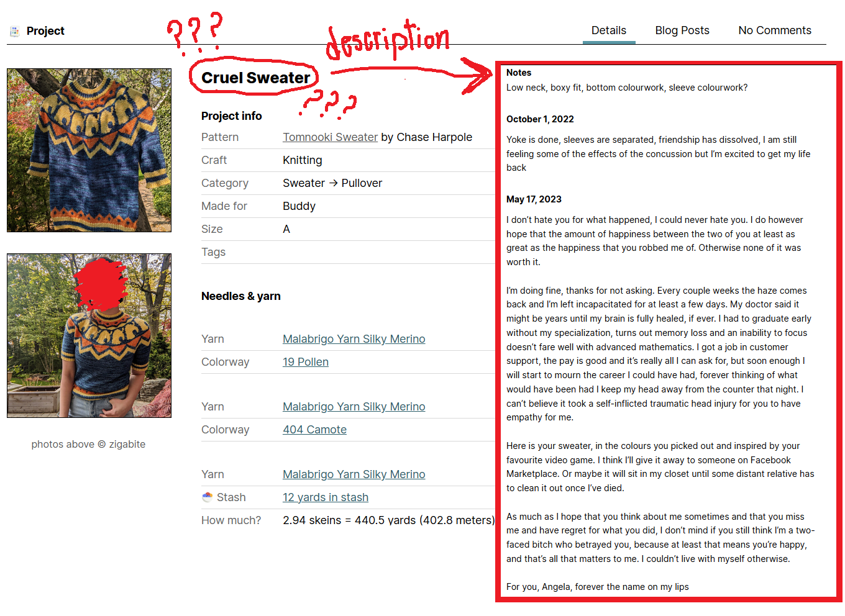Open the No Comments tab

tap(775, 30)
